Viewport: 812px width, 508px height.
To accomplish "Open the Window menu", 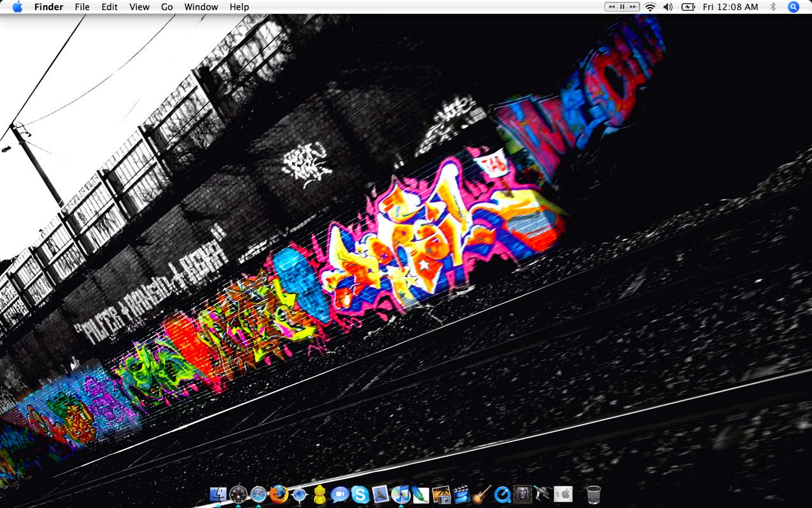I will [201, 7].
